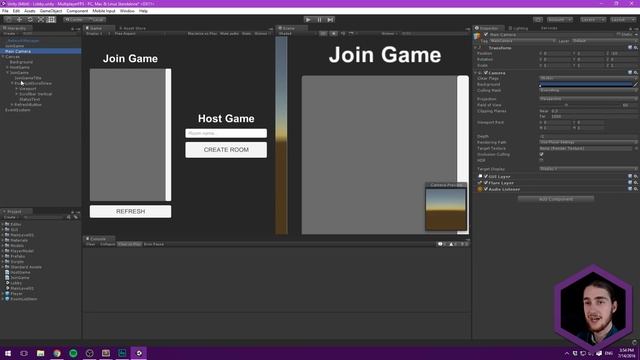Select the Hand tool in the toolbar
Screen dimensions: 640x360
(x=8, y=20)
